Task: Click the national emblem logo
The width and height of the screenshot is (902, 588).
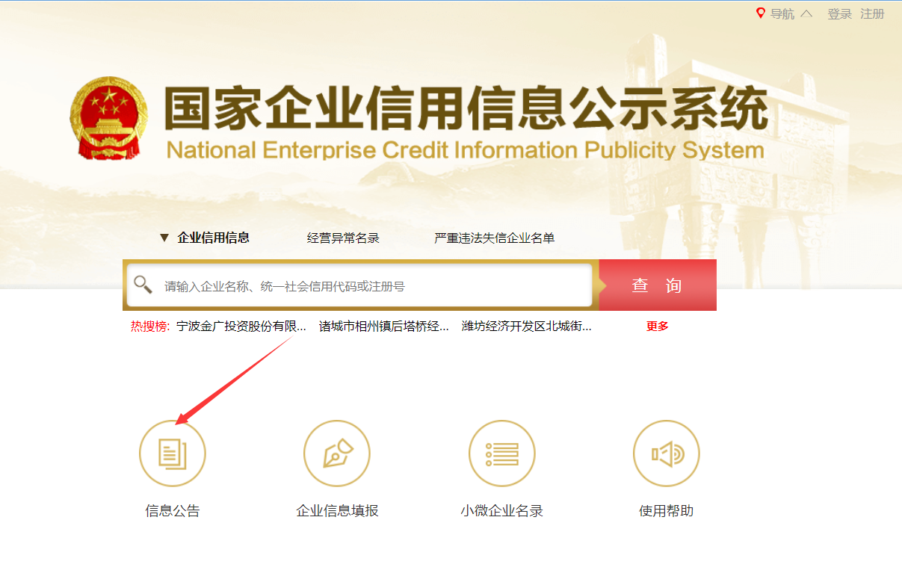Action: [109, 117]
